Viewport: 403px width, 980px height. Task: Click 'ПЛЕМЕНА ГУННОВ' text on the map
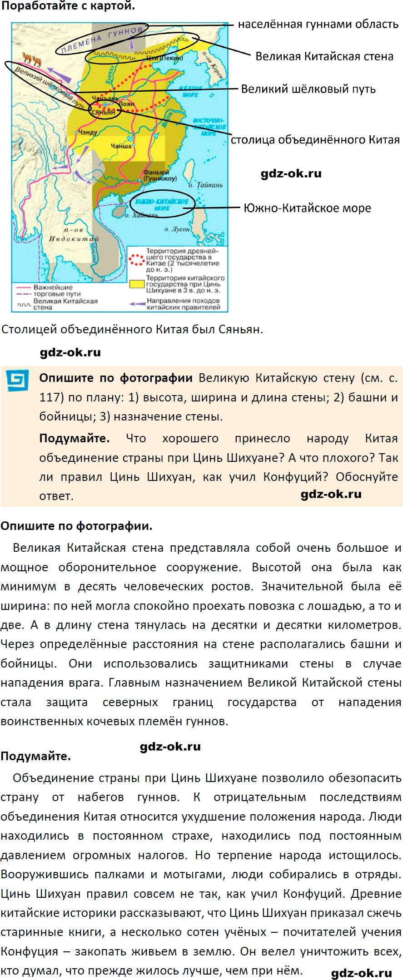click(x=102, y=40)
